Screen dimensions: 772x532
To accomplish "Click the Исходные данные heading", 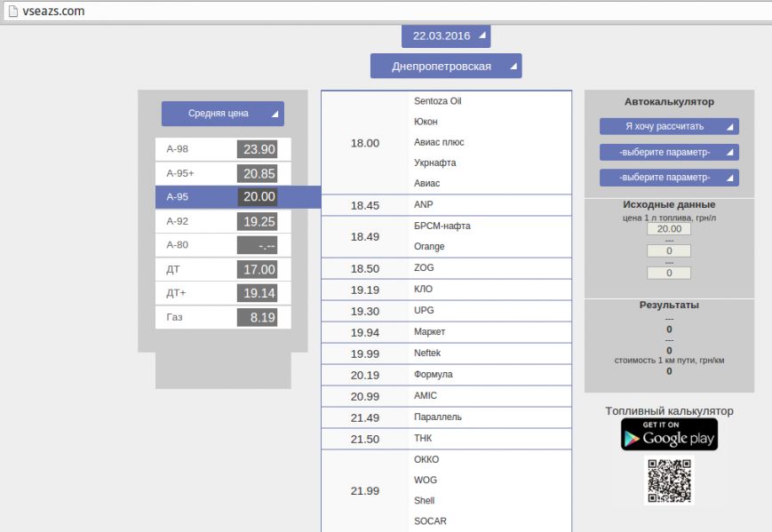I will click(x=669, y=204).
